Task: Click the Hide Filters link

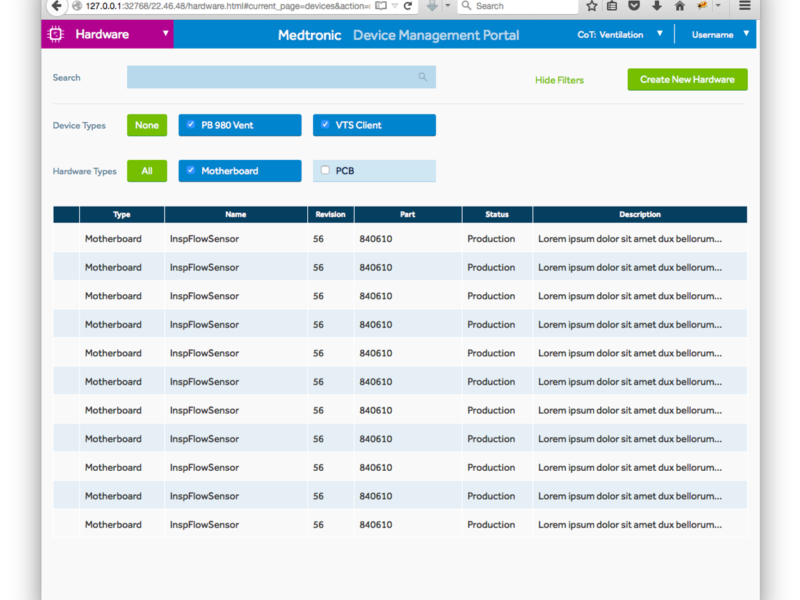Action: click(559, 80)
